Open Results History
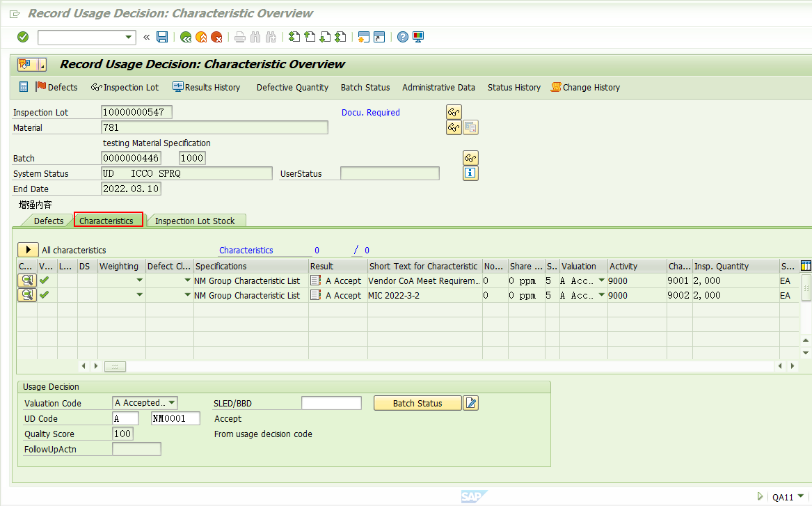Image resolution: width=812 pixels, height=506 pixels. 207,87
